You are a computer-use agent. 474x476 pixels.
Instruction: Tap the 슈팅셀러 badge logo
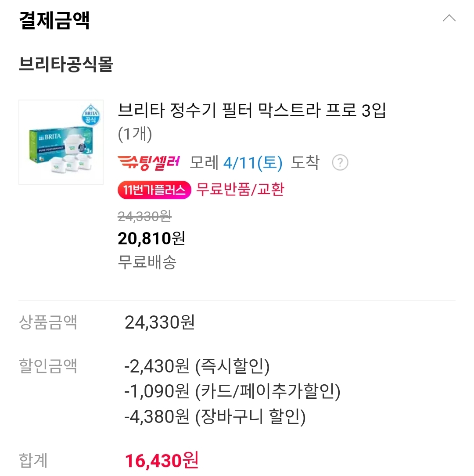click(x=149, y=162)
